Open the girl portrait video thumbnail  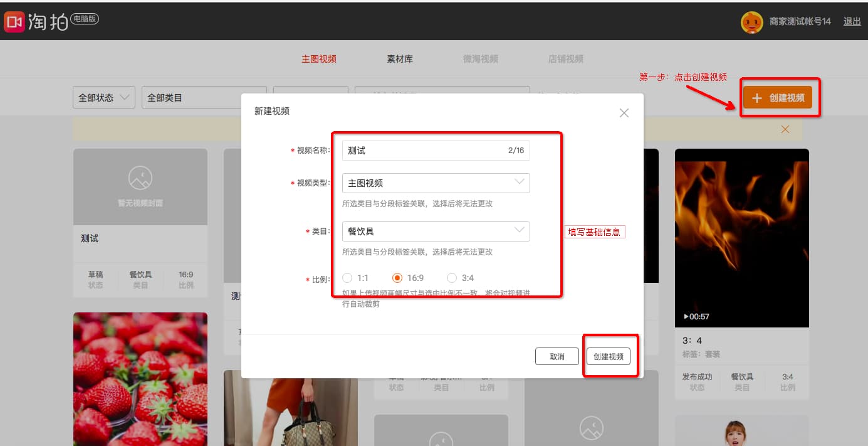coord(742,430)
